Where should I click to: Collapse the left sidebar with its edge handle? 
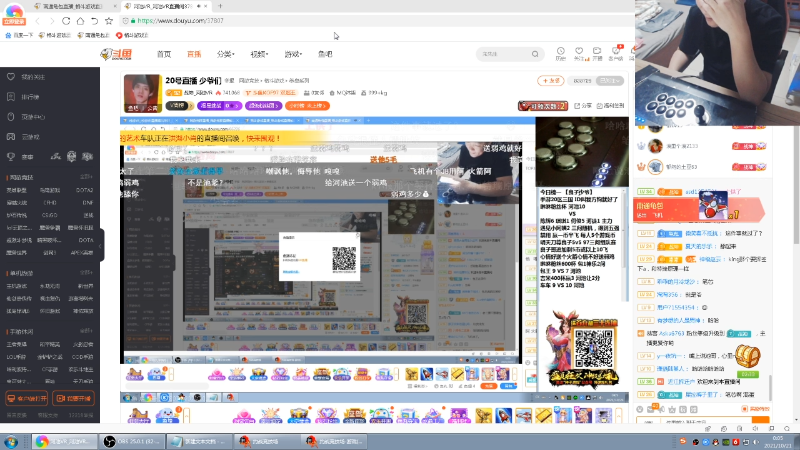click(x=101, y=245)
